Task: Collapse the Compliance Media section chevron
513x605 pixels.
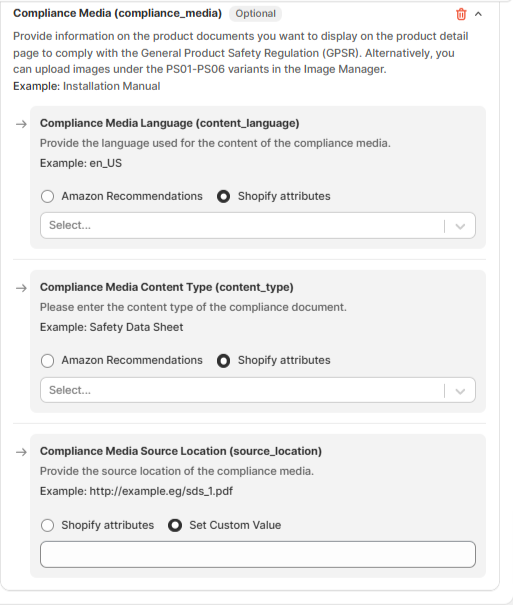Action: (x=478, y=14)
